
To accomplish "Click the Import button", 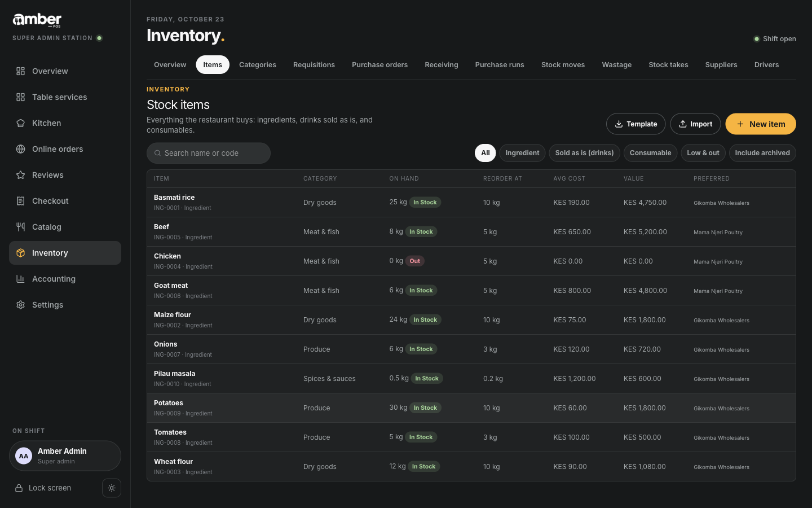I will click(695, 124).
